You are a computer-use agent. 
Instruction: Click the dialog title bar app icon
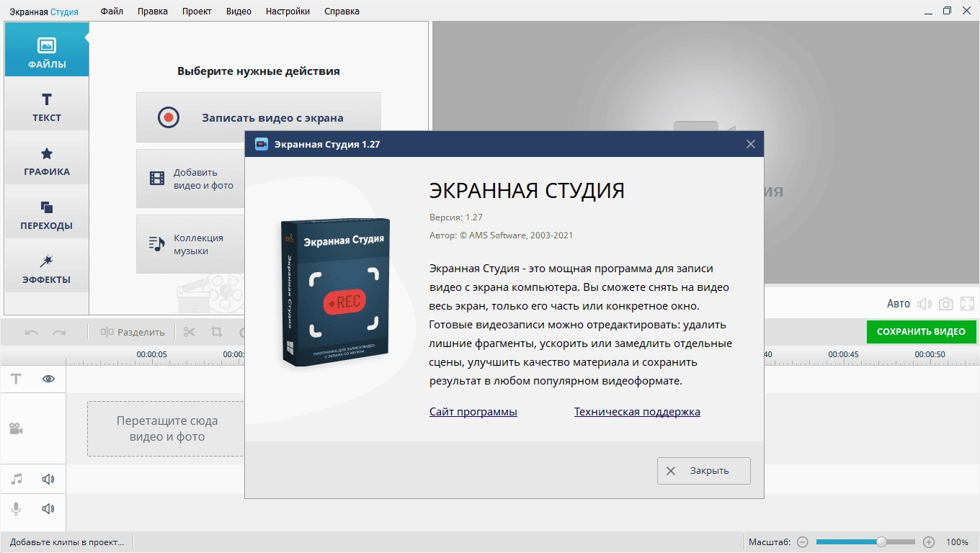pos(262,144)
